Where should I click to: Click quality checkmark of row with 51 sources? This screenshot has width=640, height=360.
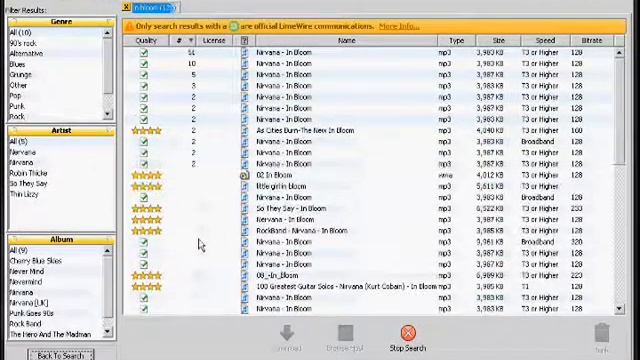pyautogui.click(x=144, y=53)
